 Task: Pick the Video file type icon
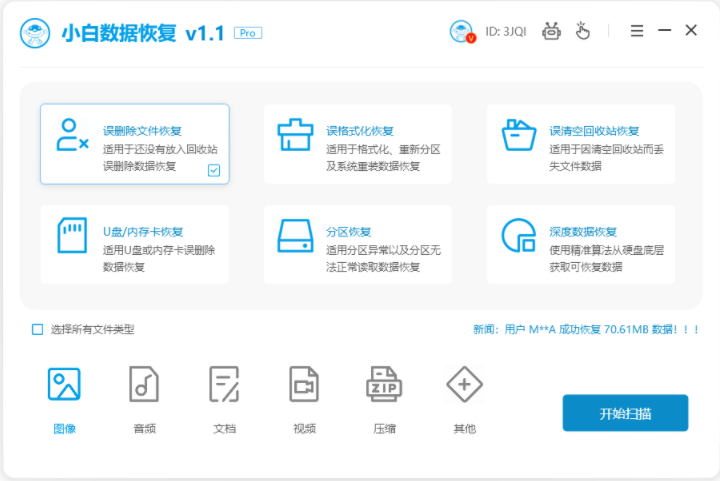pyautogui.click(x=304, y=385)
